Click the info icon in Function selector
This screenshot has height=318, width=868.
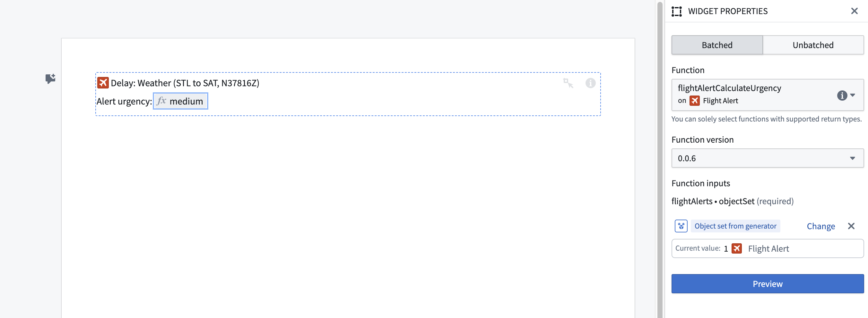pos(842,96)
